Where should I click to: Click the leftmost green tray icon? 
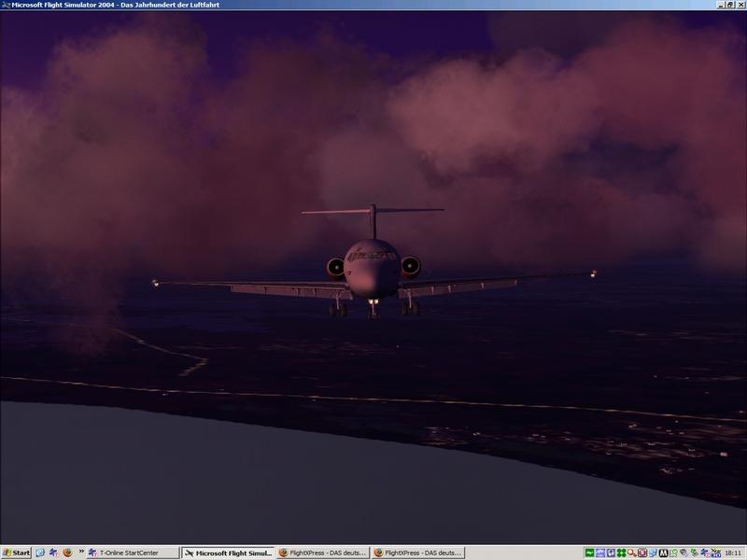point(591,553)
